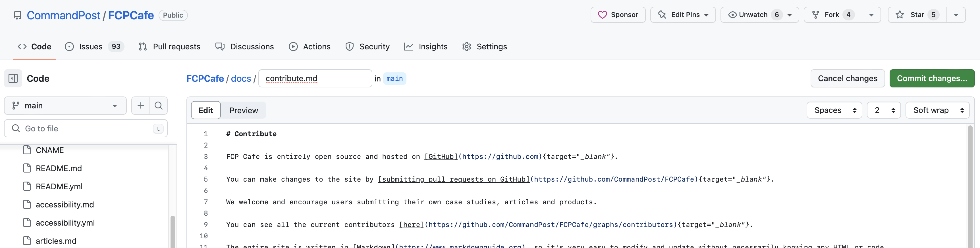This screenshot has height=248, width=980.
Task: Fork the FCPCafe repository
Action: (832, 15)
